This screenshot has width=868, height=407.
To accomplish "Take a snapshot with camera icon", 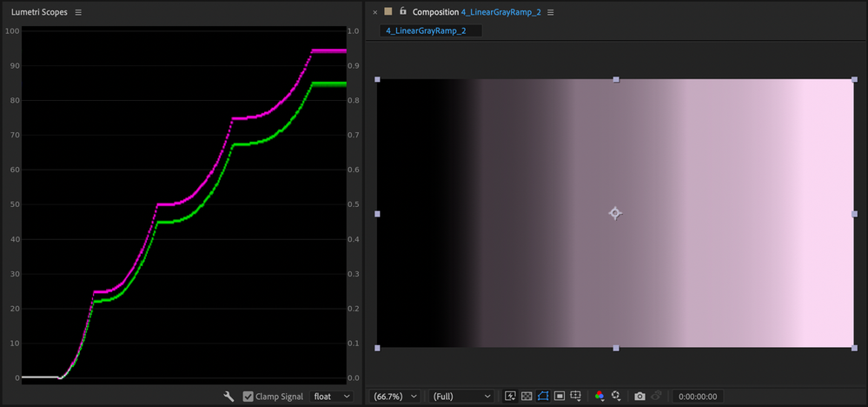I will (640, 397).
